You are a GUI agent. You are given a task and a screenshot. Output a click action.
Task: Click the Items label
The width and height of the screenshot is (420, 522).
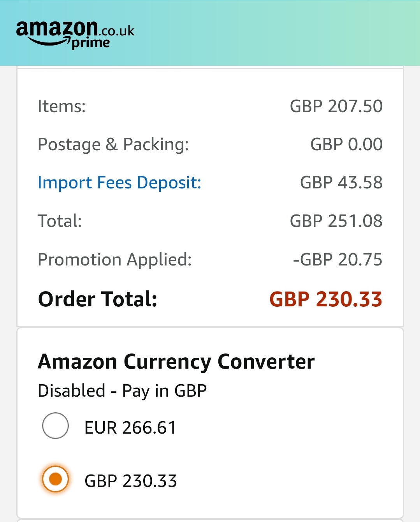tap(62, 106)
